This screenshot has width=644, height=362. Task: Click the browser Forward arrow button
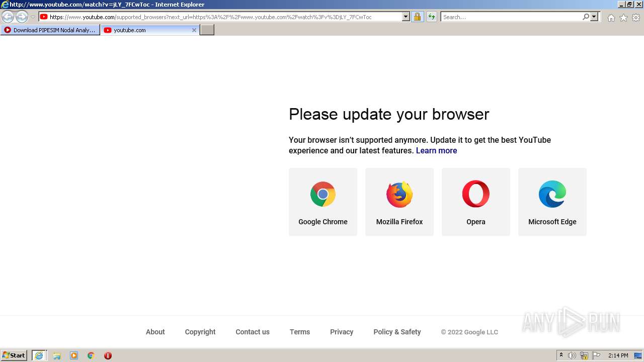(x=22, y=17)
